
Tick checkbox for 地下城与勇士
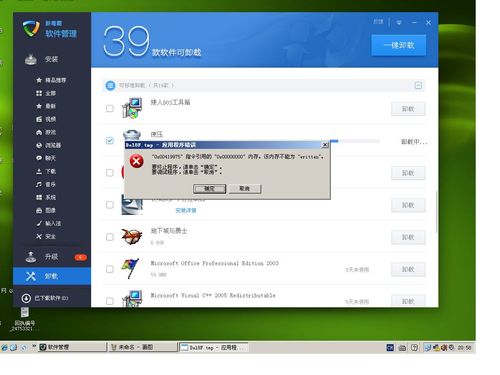[x=110, y=237]
